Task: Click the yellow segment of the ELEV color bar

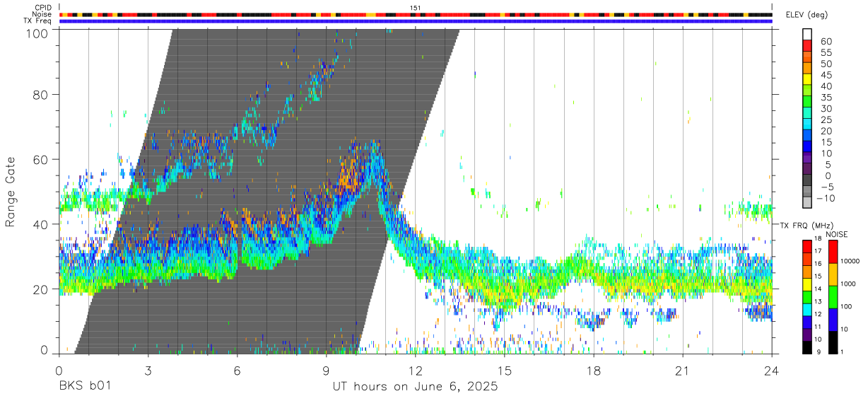Action: click(807, 79)
